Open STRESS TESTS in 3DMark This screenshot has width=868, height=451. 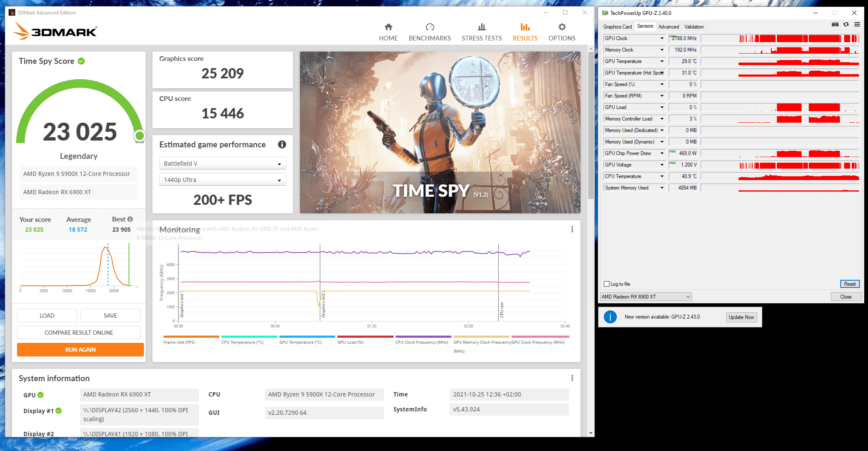point(482,32)
